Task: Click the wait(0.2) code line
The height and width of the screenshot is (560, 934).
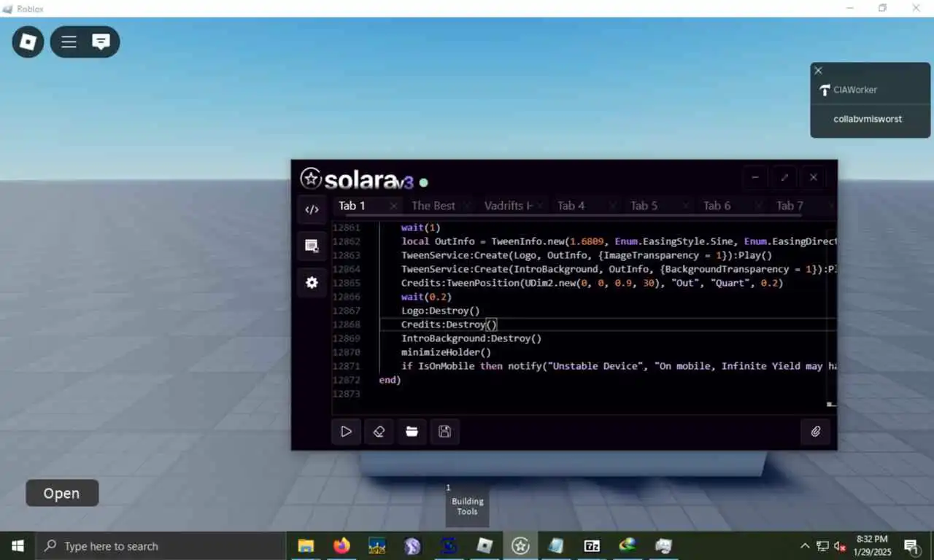Action: pos(426,297)
